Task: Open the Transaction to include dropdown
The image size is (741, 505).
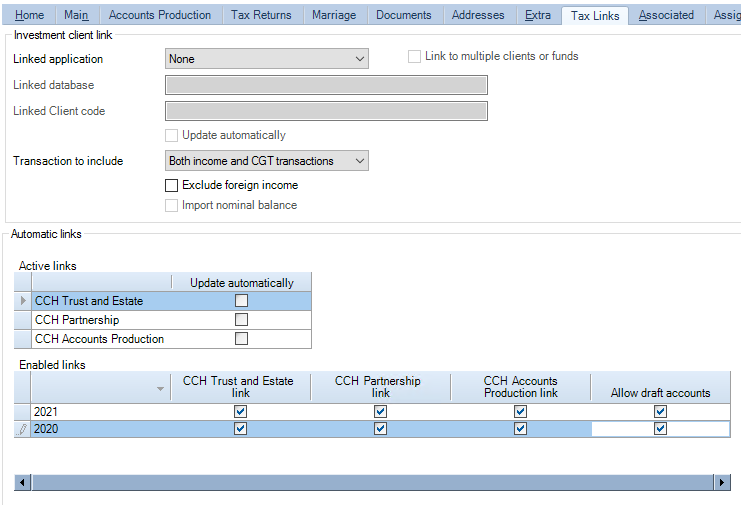Action: (x=267, y=161)
